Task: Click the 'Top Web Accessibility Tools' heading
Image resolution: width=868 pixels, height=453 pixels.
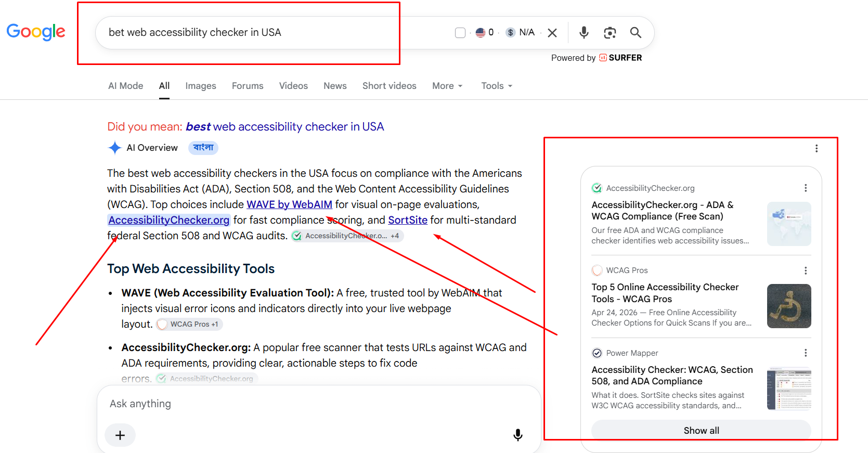Action: (x=191, y=269)
